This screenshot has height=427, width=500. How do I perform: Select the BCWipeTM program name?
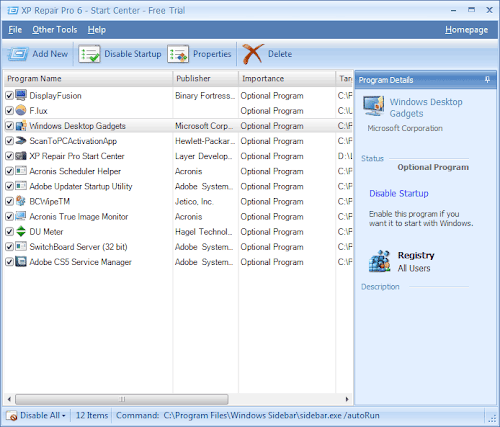(50, 202)
